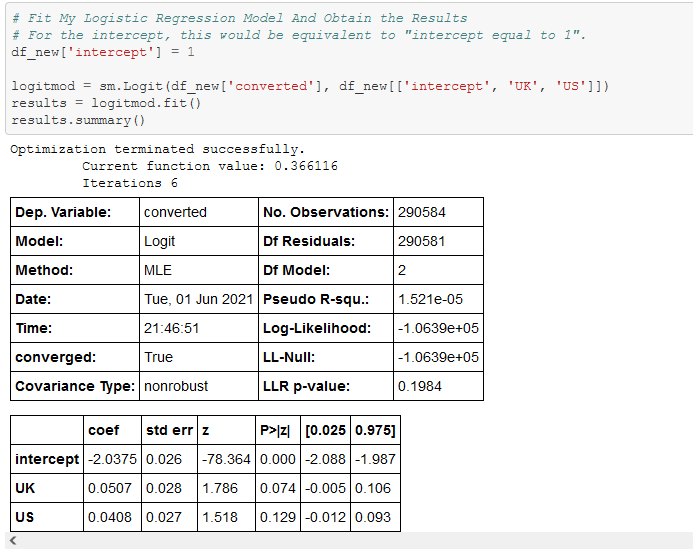This screenshot has height=552, width=693.
Task: Click the 'LL-Null:' label cell
Action: pos(326,357)
